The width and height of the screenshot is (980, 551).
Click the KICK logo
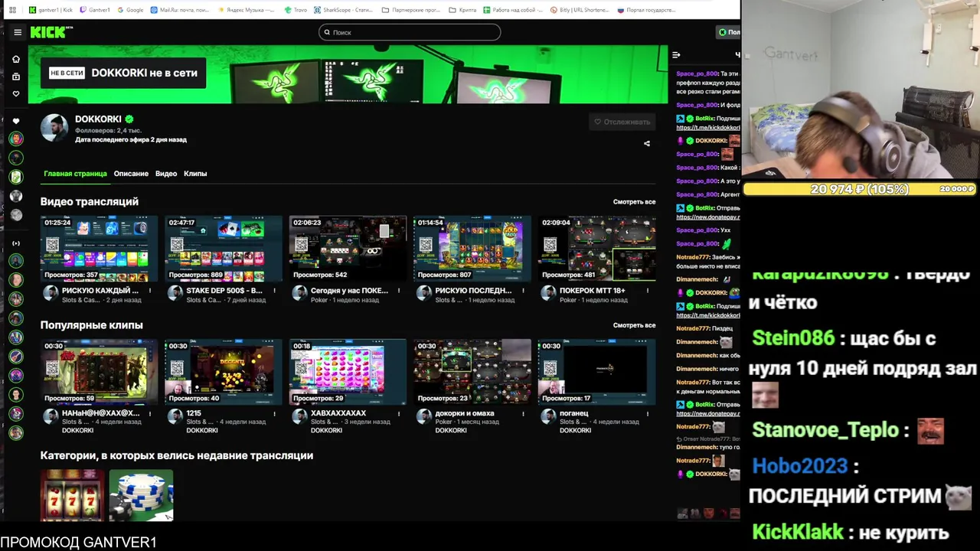pyautogui.click(x=51, y=32)
